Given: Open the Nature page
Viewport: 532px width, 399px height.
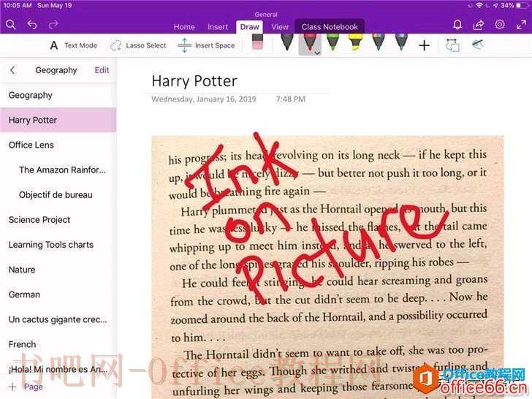Looking at the screenshot, I should (58, 270).
